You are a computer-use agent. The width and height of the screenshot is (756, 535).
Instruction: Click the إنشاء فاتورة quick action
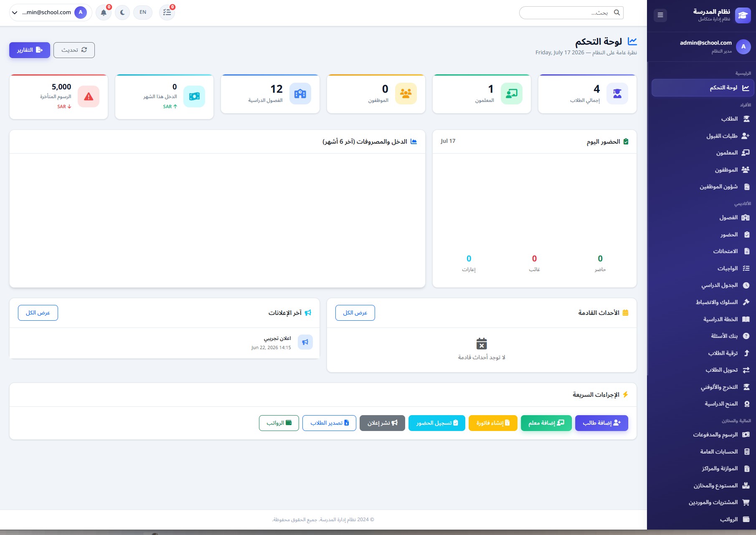click(493, 423)
